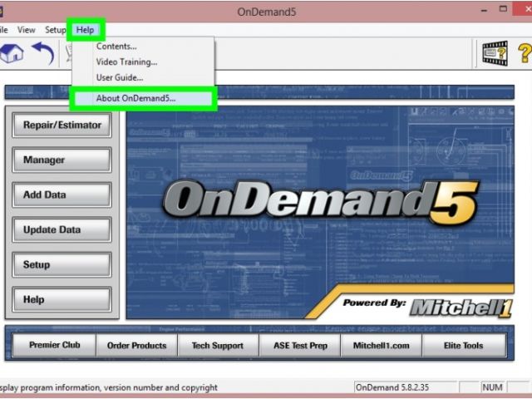The height and width of the screenshot is (399, 532).
Task: Open the Repair/Estimator module
Action: point(62,126)
